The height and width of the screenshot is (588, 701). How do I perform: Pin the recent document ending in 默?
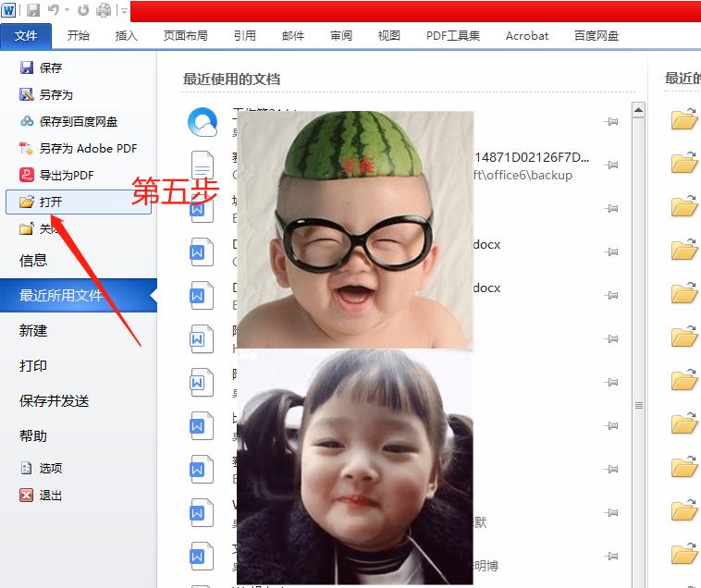(611, 512)
